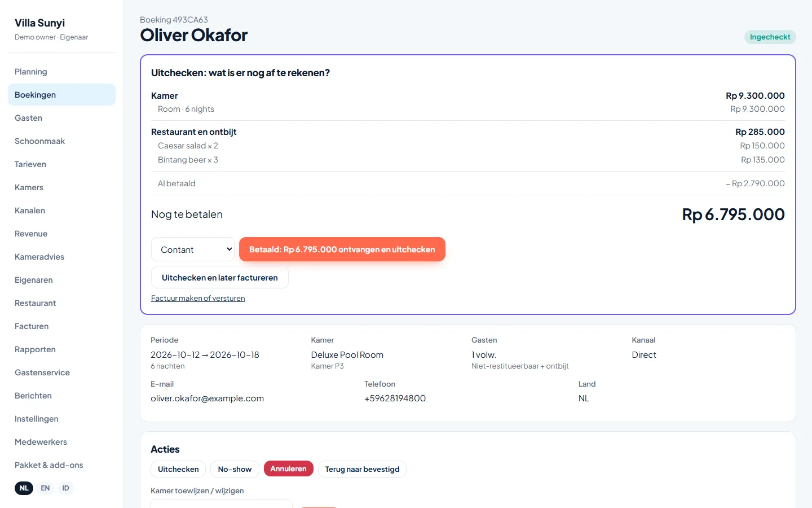812x508 pixels.
Task: Open Gastenservice page
Action: 61,373
